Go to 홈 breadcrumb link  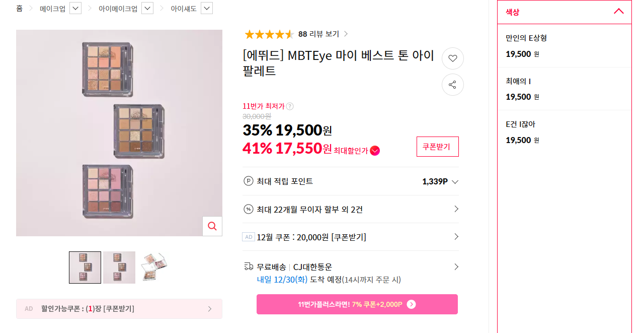pyautogui.click(x=19, y=9)
